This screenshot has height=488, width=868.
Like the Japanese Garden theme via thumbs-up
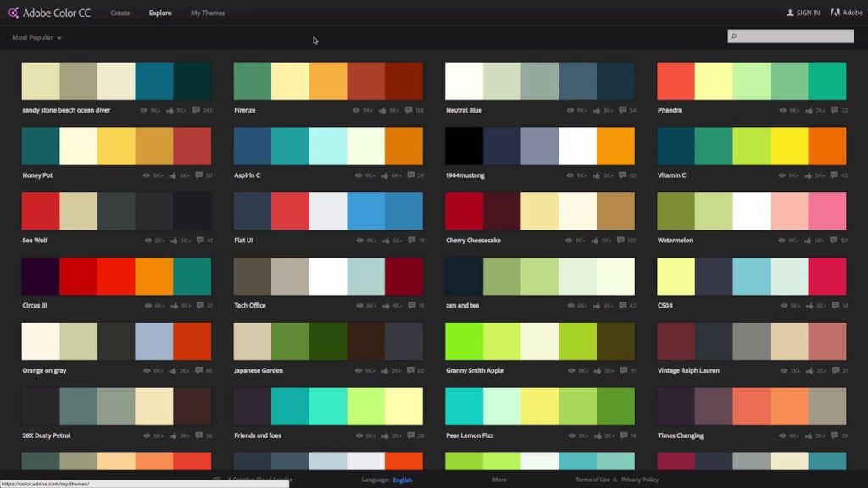(385, 371)
